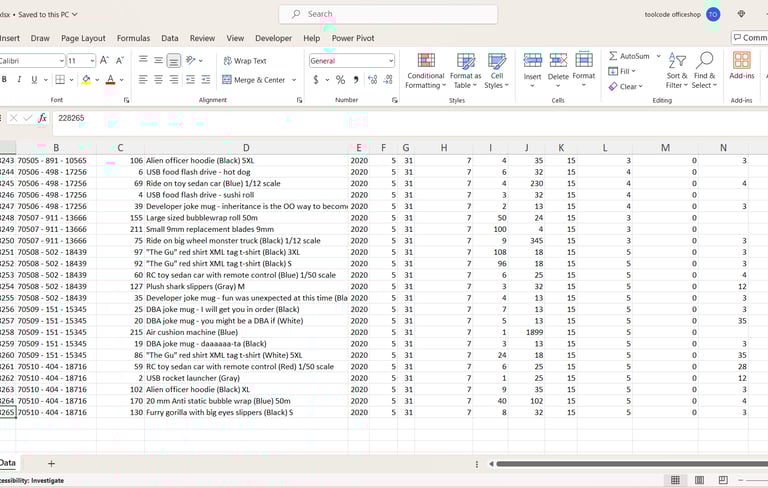Open the Power Pivot tab
768x488 pixels.
[x=353, y=38]
